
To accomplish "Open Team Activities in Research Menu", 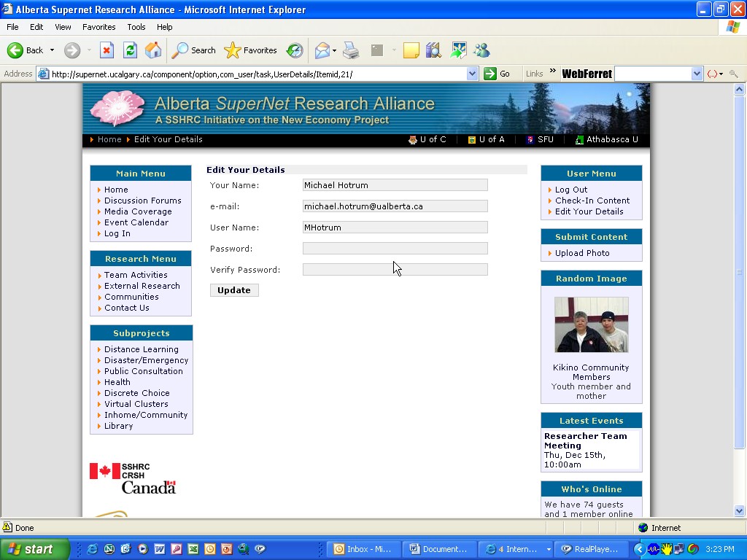I will (x=136, y=275).
